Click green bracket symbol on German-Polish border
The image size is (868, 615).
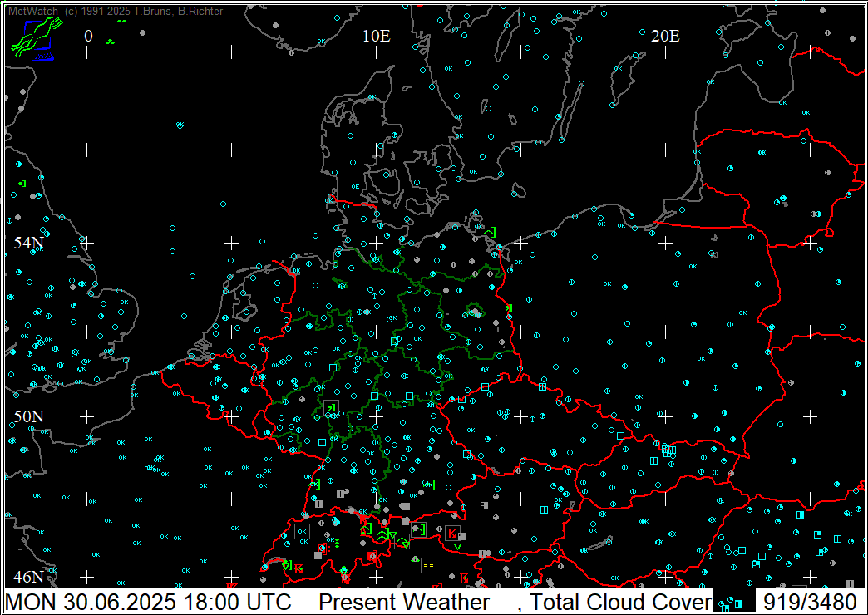click(508, 307)
